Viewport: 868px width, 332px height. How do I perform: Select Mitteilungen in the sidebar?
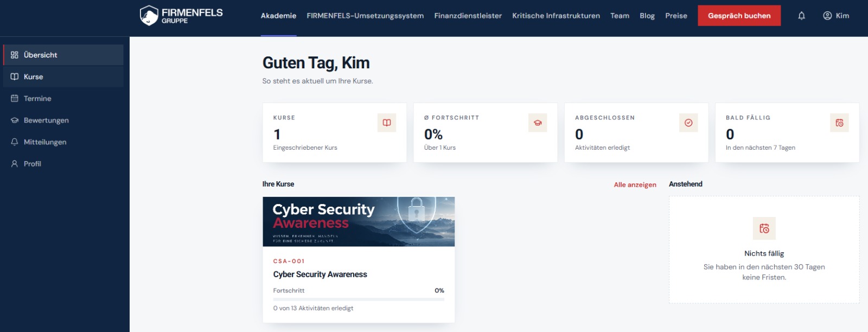tap(63, 142)
